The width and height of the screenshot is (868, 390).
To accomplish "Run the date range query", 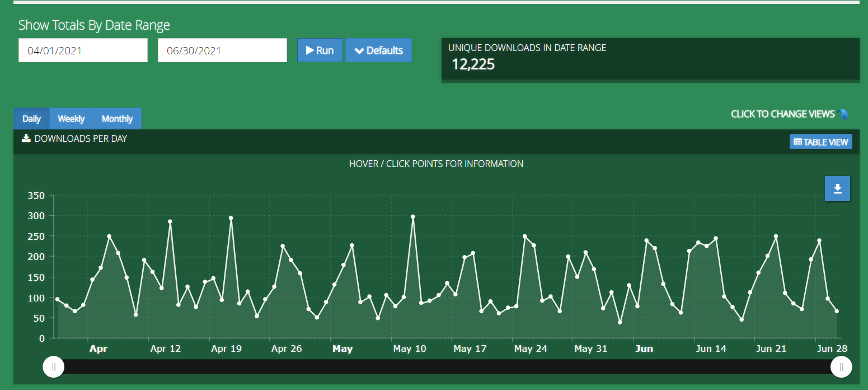I will click(320, 50).
